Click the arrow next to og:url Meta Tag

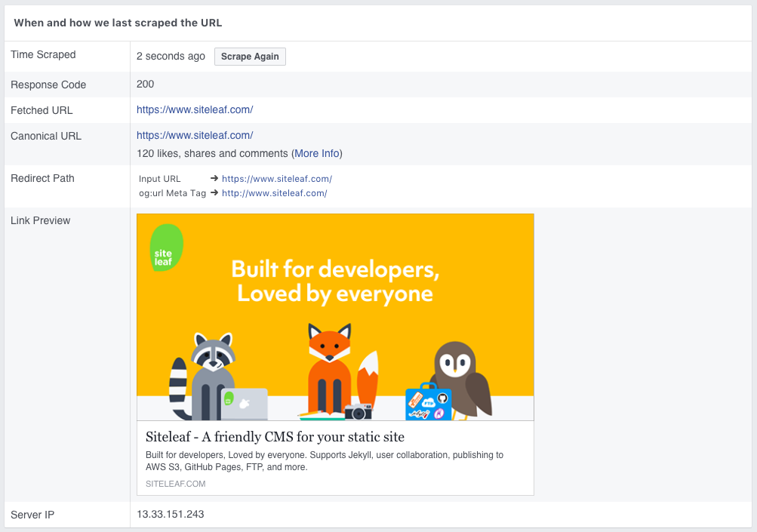point(214,193)
